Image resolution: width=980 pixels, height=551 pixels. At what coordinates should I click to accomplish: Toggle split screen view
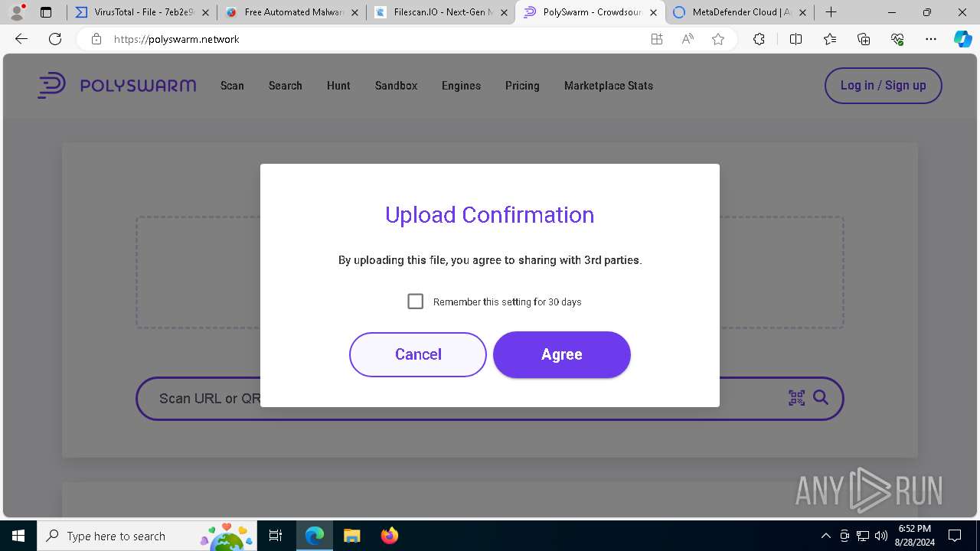pyautogui.click(x=795, y=39)
